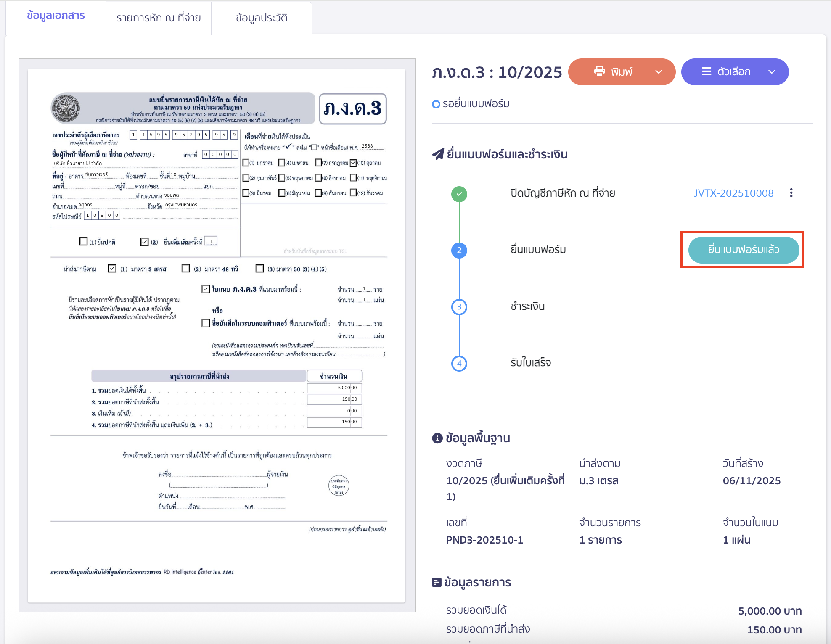
Task: Click the green checkmark on ปิดบัญชีภาษีหัก step
Action: coord(459,194)
